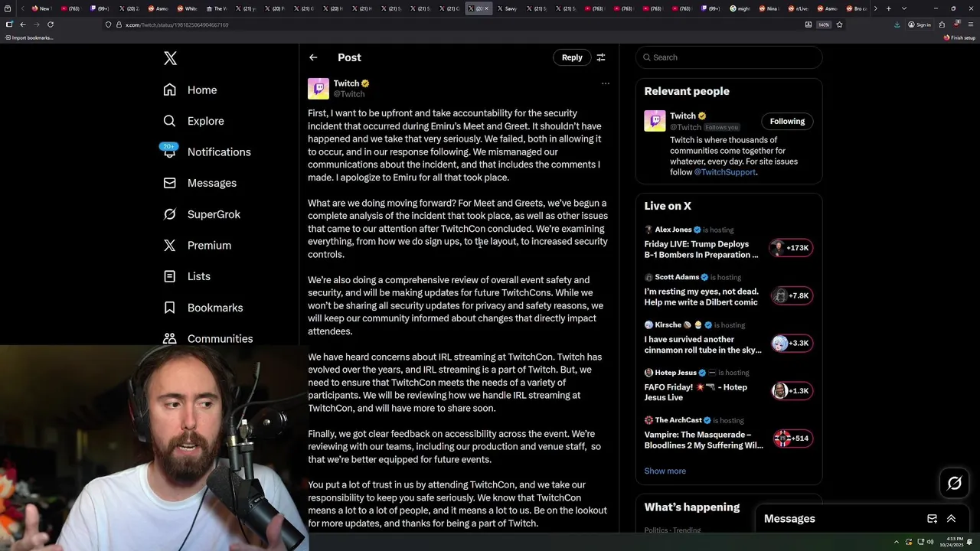This screenshot has width=980, height=551.
Task: Click the +7.8K listeners badge
Action: tap(792, 295)
